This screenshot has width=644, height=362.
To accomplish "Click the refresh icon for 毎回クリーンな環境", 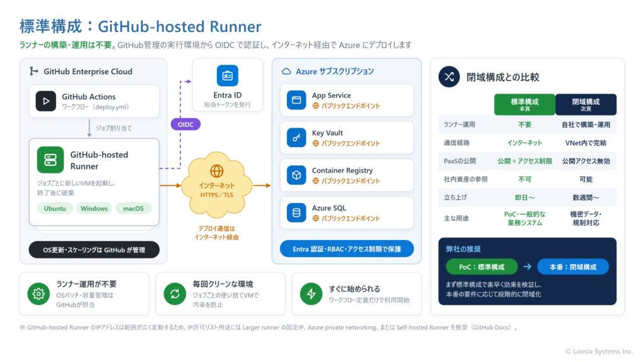I will click(x=175, y=294).
